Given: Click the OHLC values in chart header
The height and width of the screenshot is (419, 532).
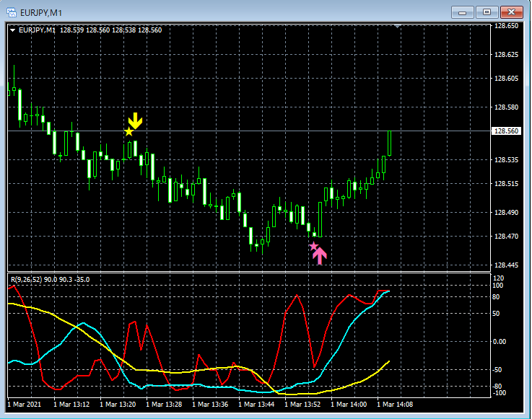Looking at the screenshot, I should coord(111,30).
